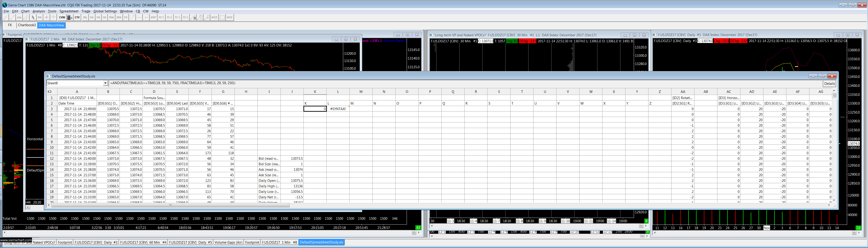
Task: Select the DAX-MacroView chartbook tab
Action: click(51, 25)
